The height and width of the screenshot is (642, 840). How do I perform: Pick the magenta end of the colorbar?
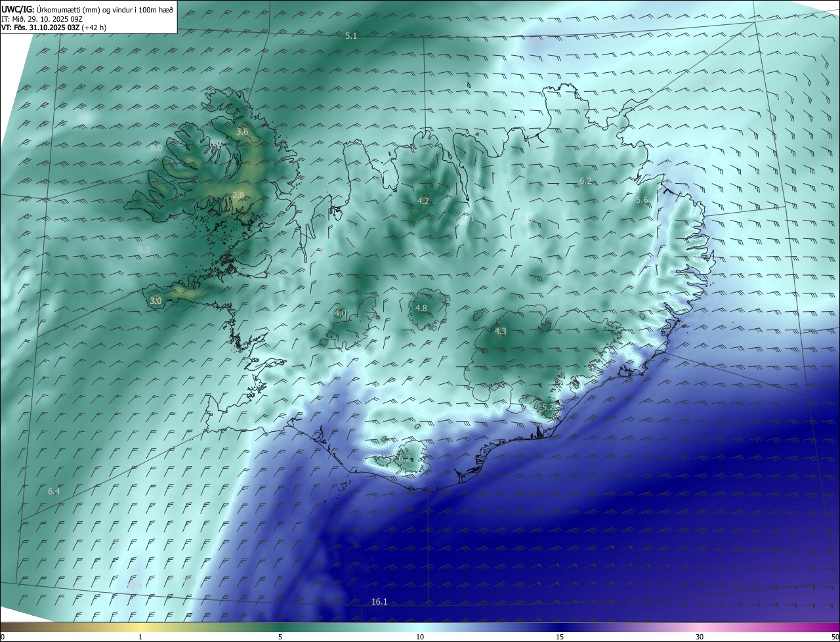[833, 628]
